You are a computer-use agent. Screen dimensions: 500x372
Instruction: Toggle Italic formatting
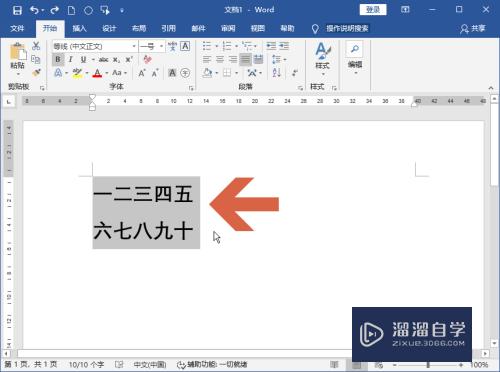pyautogui.click(x=70, y=59)
